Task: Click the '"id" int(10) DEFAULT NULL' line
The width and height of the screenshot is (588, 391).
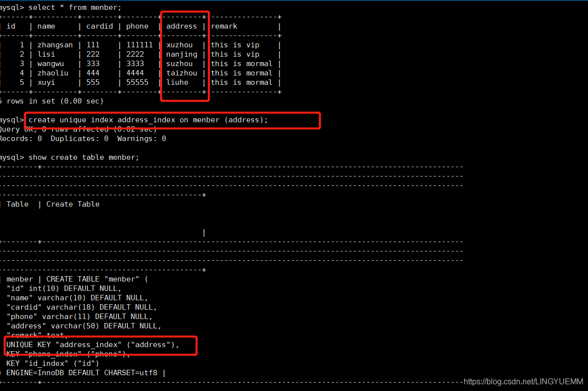Action: (x=64, y=288)
